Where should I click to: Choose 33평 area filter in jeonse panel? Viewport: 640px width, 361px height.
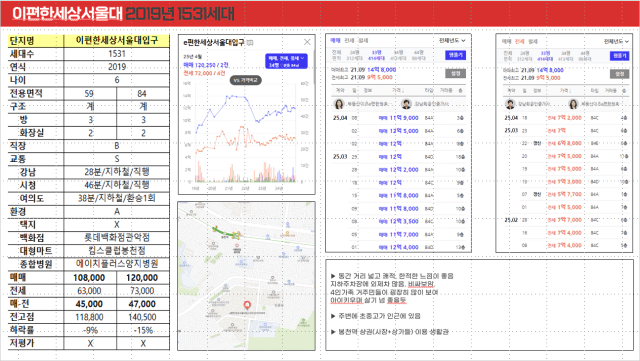click(x=545, y=56)
